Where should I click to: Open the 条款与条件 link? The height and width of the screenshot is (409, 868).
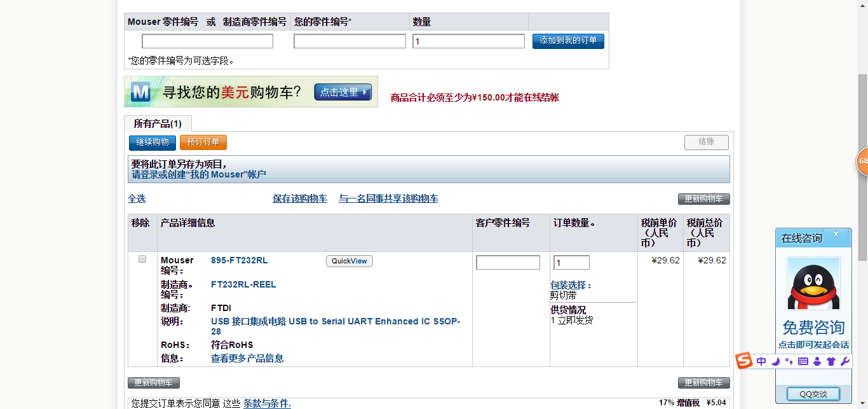tap(267, 403)
